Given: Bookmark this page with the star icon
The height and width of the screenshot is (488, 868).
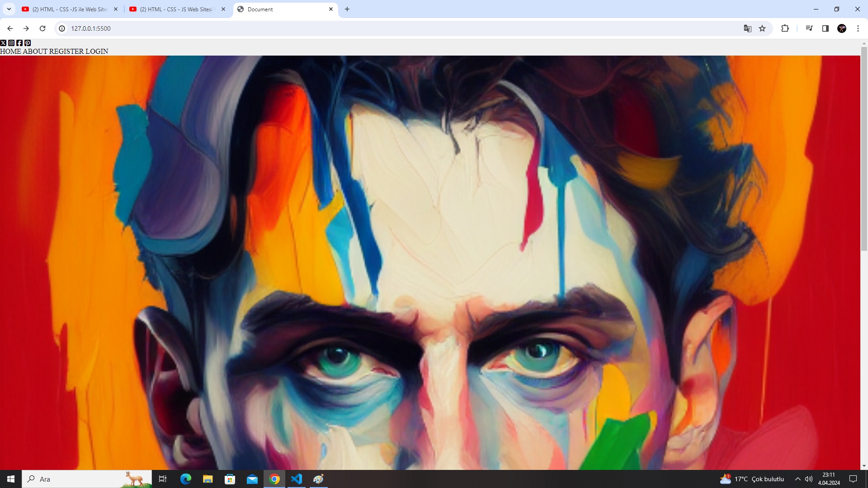Looking at the screenshot, I should (762, 28).
